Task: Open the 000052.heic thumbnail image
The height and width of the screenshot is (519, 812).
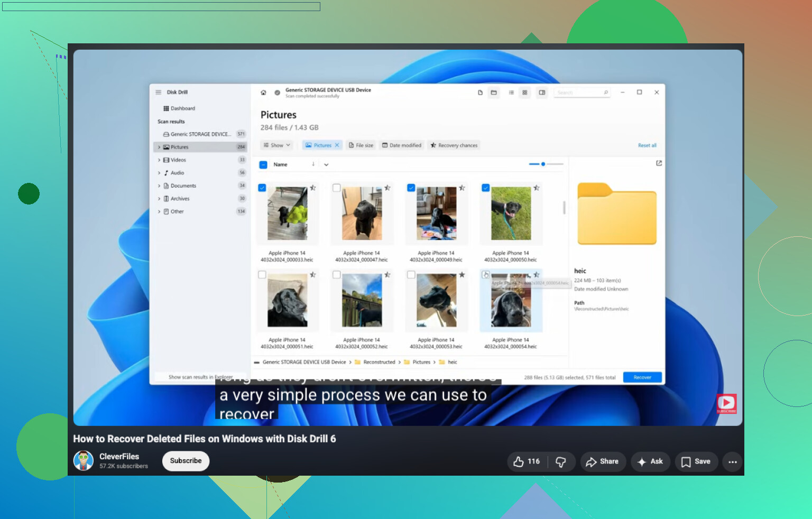Action: [x=362, y=300]
